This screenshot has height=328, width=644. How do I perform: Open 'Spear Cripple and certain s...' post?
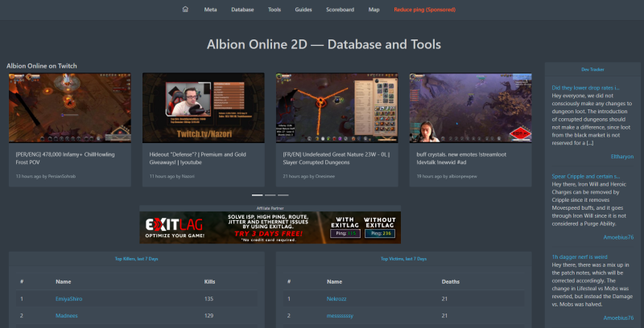pyautogui.click(x=586, y=176)
